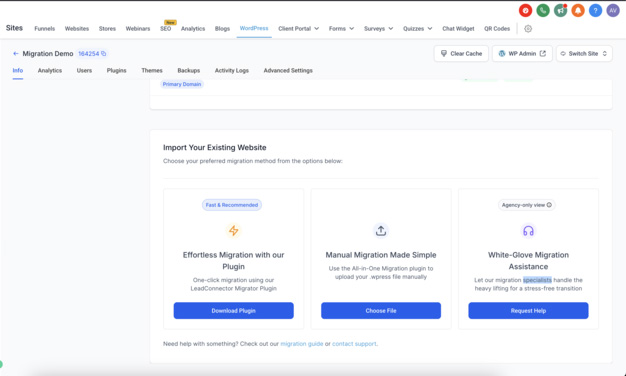Click the red circular icon in top bar

[525, 11]
